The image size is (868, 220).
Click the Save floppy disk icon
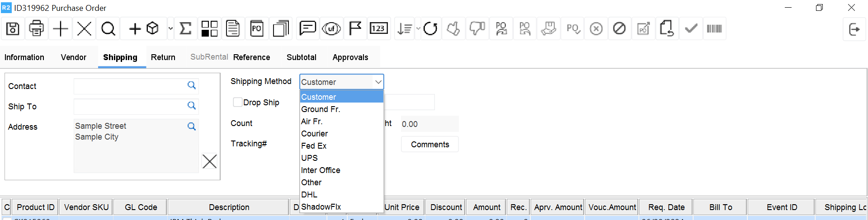click(x=13, y=29)
